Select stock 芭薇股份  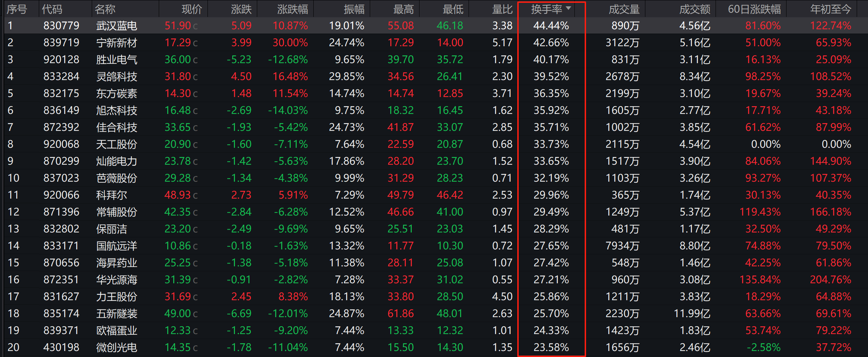(117, 178)
